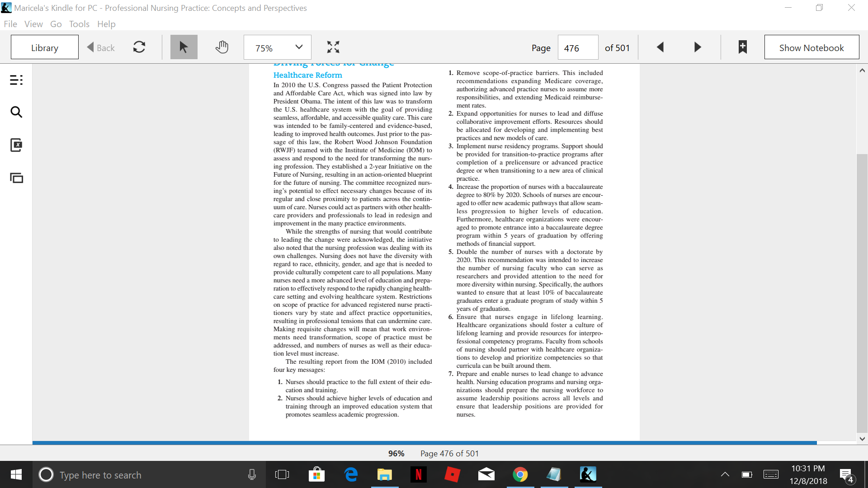Show hidden system tray icons
The width and height of the screenshot is (868, 488).
[x=725, y=474]
